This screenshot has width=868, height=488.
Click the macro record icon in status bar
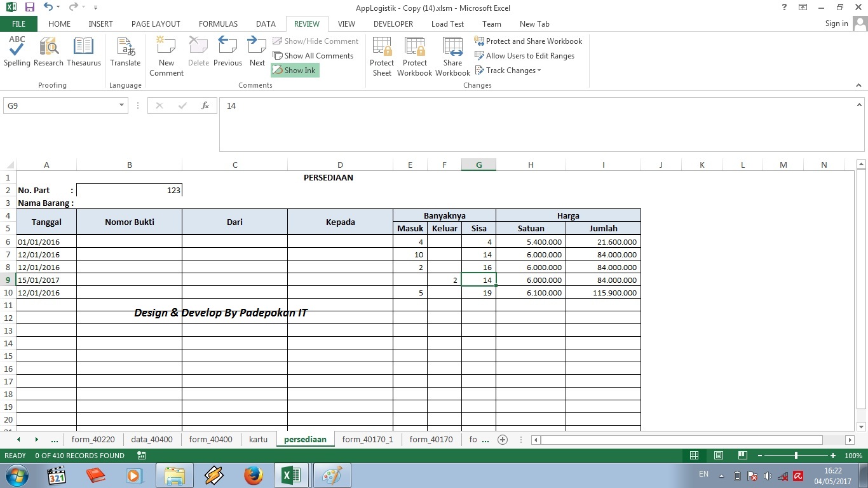pyautogui.click(x=142, y=456)
